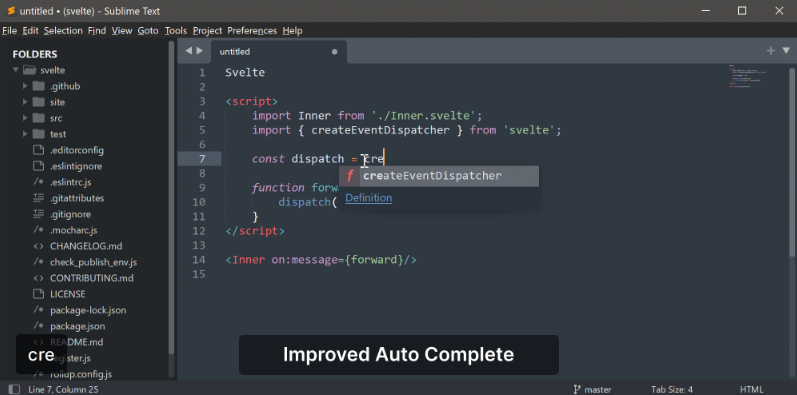Click the Sublime Text app icon in title bar
Screen dimensions: 797x395
point(11,11)
